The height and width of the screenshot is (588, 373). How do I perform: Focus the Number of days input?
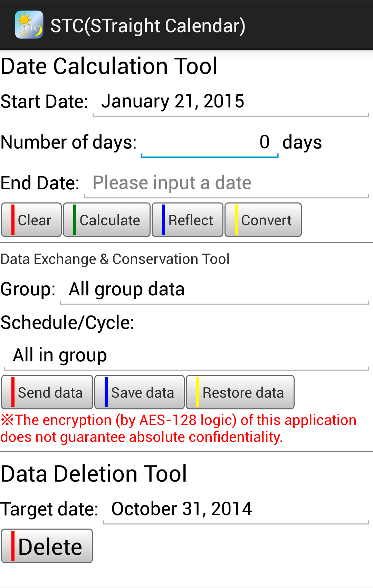click(209, 143)
